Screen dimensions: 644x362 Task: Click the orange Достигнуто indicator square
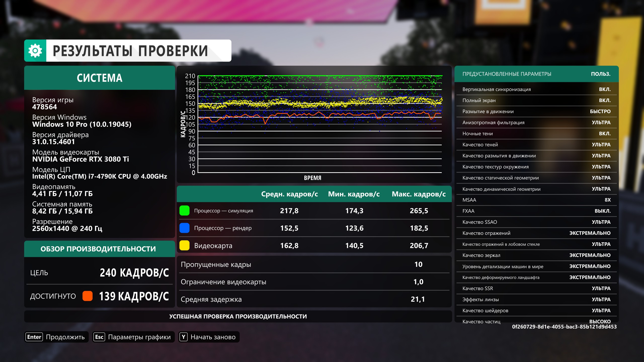point(88,296)
